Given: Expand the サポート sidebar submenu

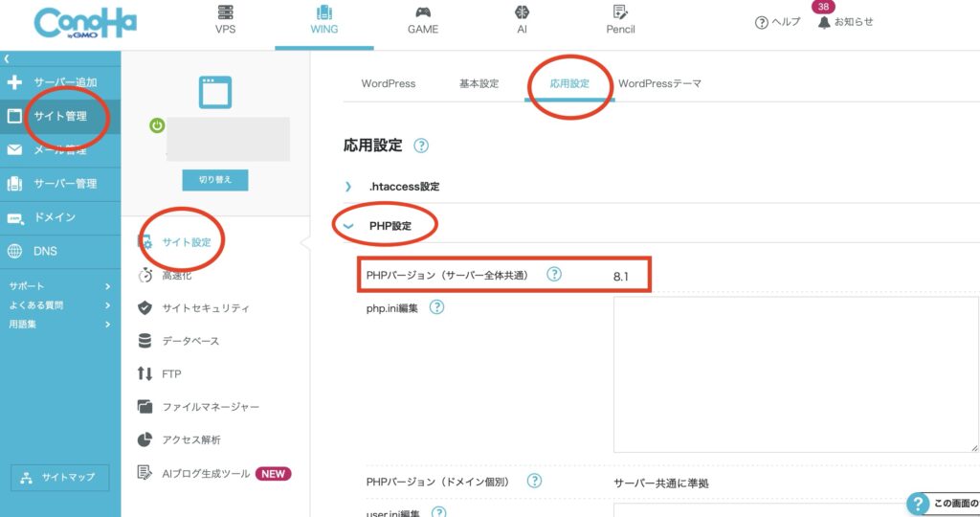Looking at the screenshot, I should coord(107,286).
